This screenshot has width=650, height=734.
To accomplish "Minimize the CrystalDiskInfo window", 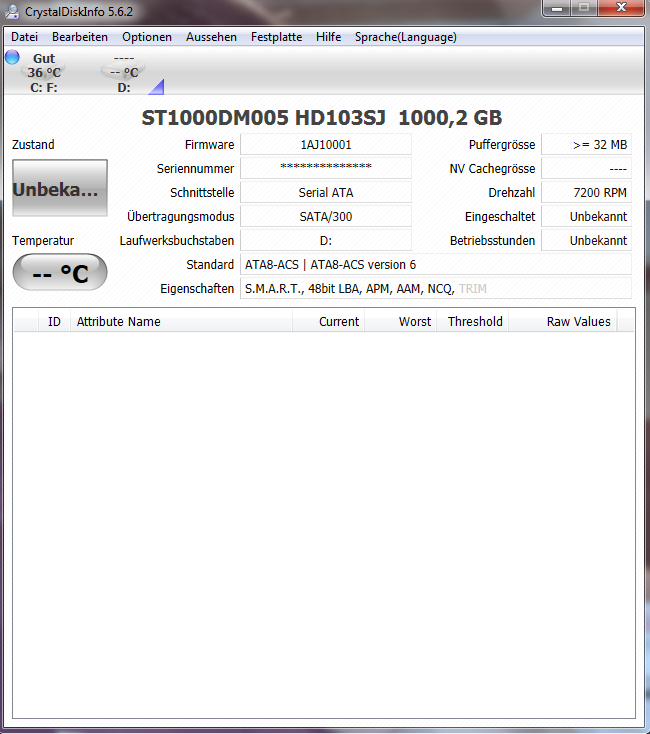I will (x=557, y=8).
